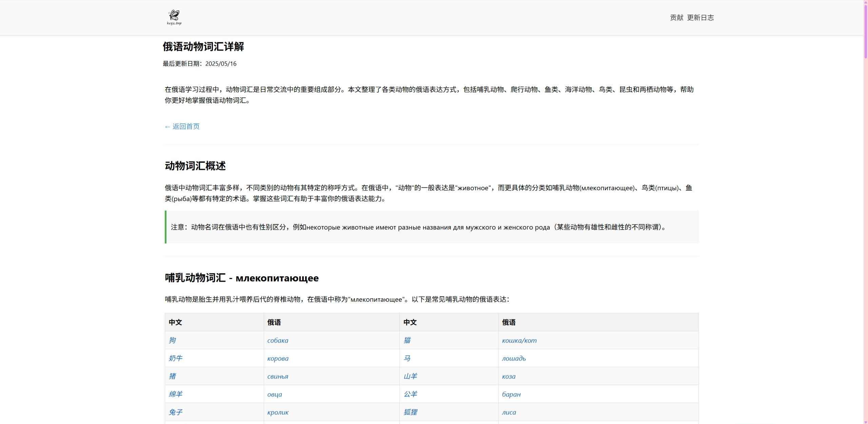The image size is (868, 424).
Task: Click the krgz.top butterfly logo
Action: 174,17
